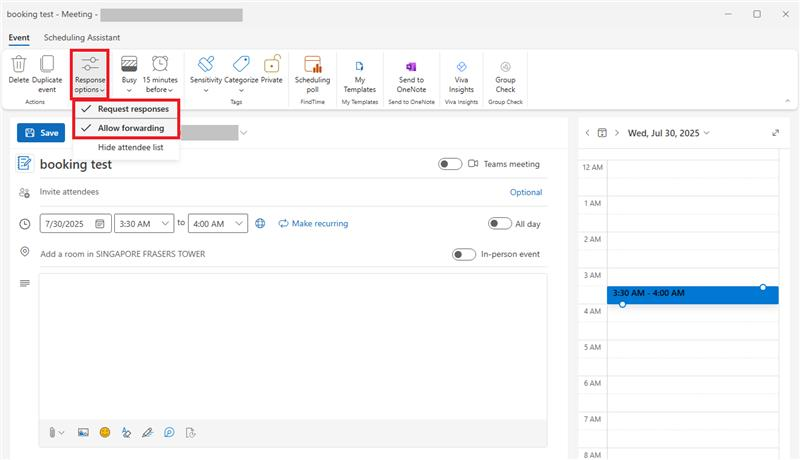This screenshot has width=800, height=460.
Task: Switch to Scheduling Assistant tab
Action: (82, 37)
